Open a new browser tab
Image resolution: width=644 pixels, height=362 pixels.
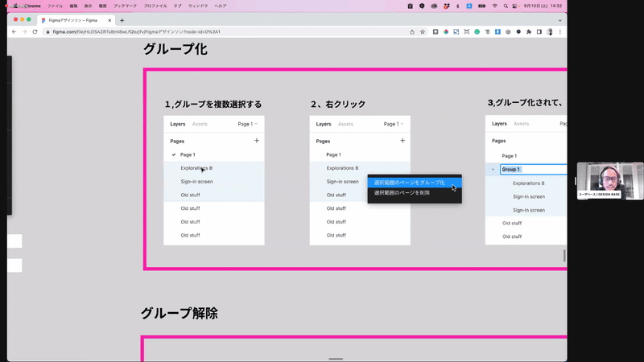(122, 20)
